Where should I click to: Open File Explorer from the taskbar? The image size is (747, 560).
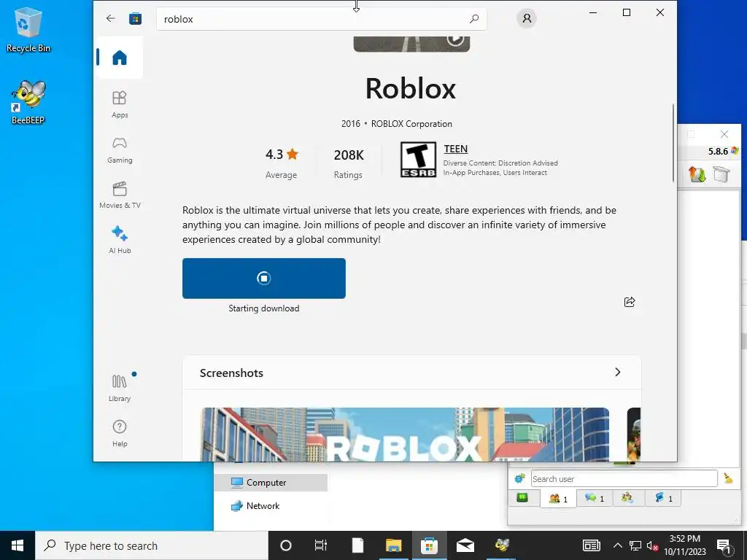393,545
